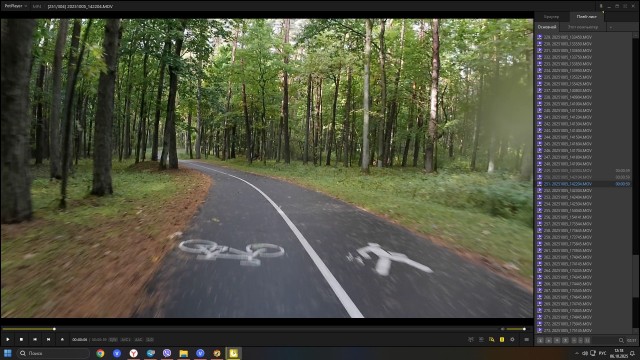Jump to the previous file in playlist
The width and height of the screenshot is (640, 360).
pos(35,339)
